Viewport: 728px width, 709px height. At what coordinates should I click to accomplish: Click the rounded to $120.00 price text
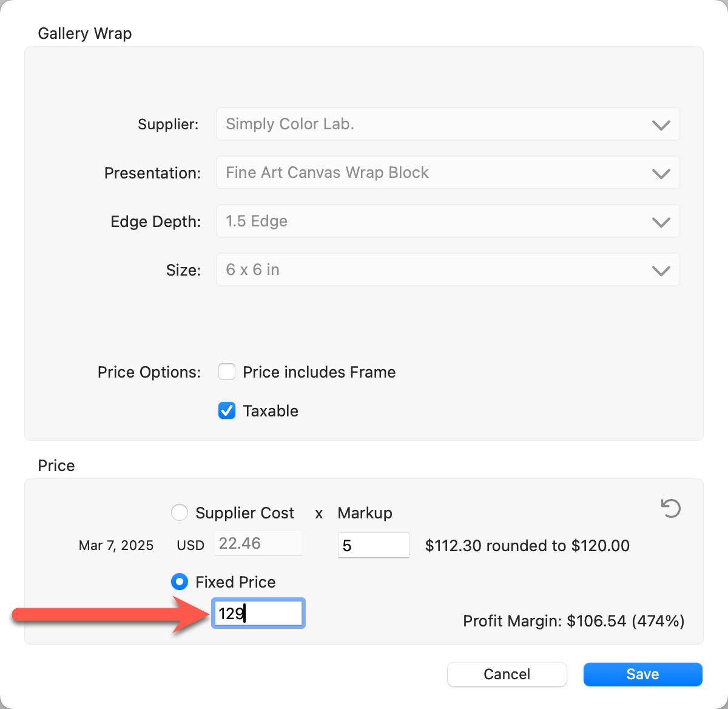pyautogui.click(x=527, y=546)
